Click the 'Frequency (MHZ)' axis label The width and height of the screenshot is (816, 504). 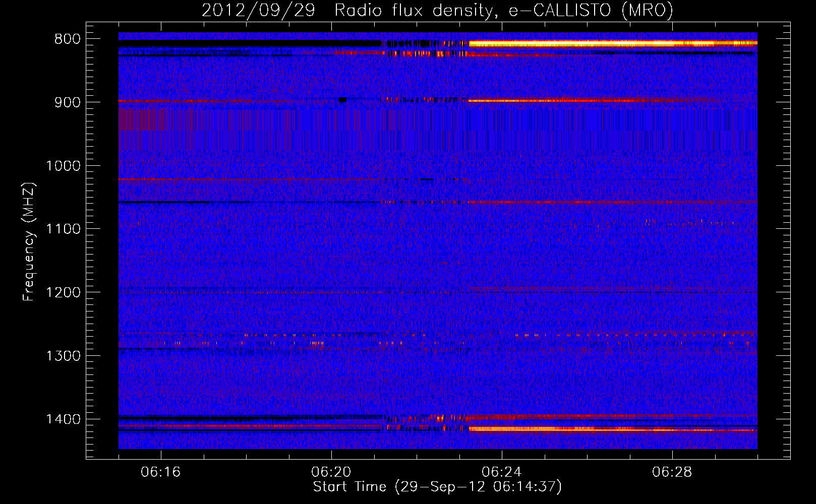tap(29, 242)
